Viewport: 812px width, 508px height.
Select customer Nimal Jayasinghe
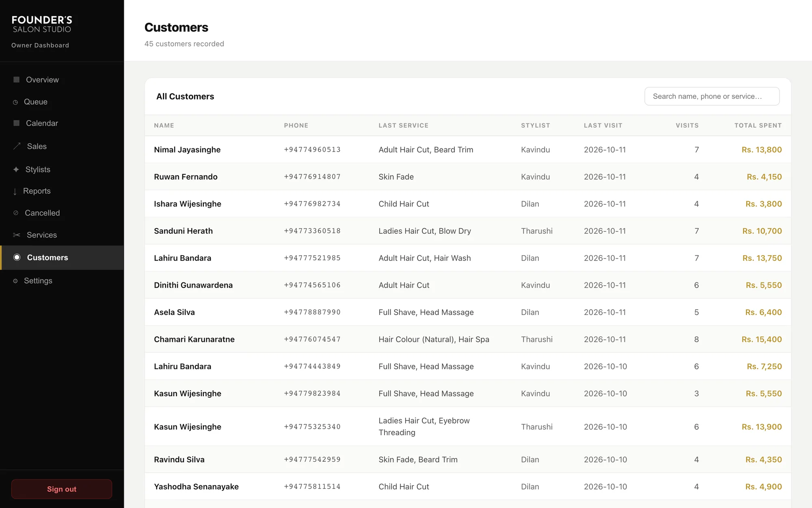coord(187,150)
